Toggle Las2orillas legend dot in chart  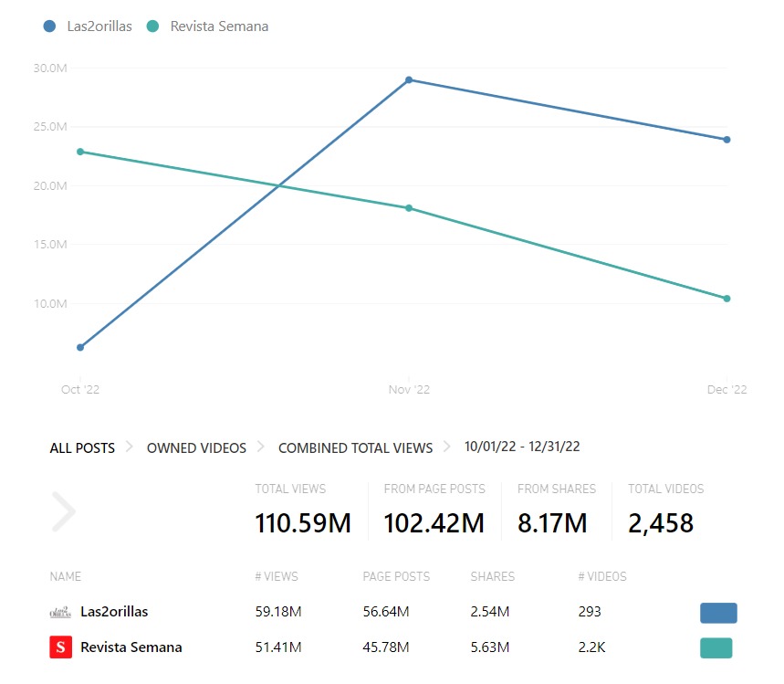pyautogui.click(x=49, y=26)
